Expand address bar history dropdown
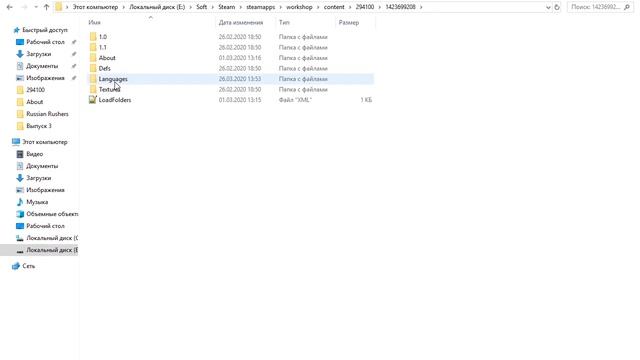 (x=548, y=7)
